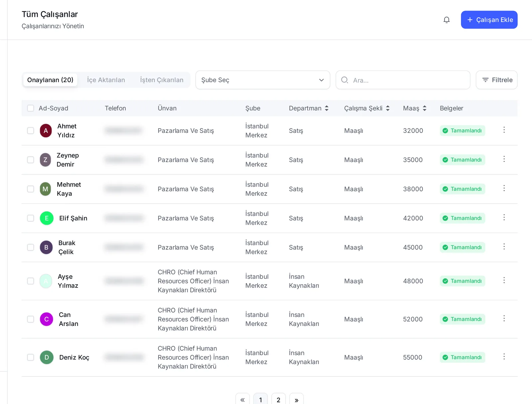Click salary value 42000
The image size is (532, 404).
(x=413, y=218)
